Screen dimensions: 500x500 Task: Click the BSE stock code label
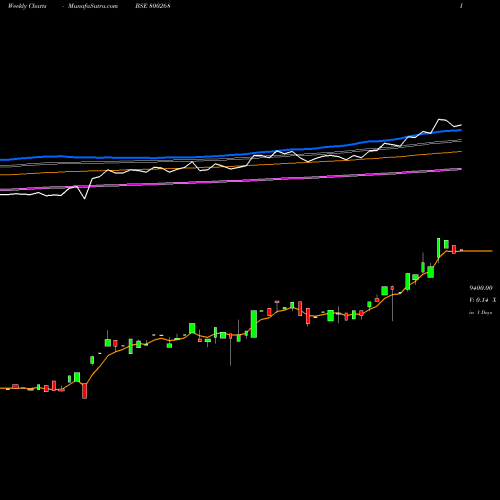(x=153, y=6)
